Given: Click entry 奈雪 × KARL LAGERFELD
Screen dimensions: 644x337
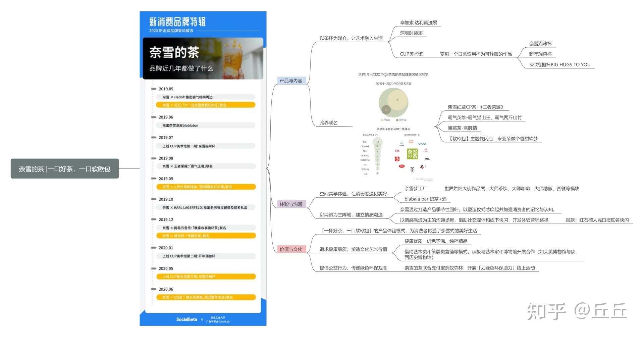Looking at the screenshot, I should (x=206, y=207).
